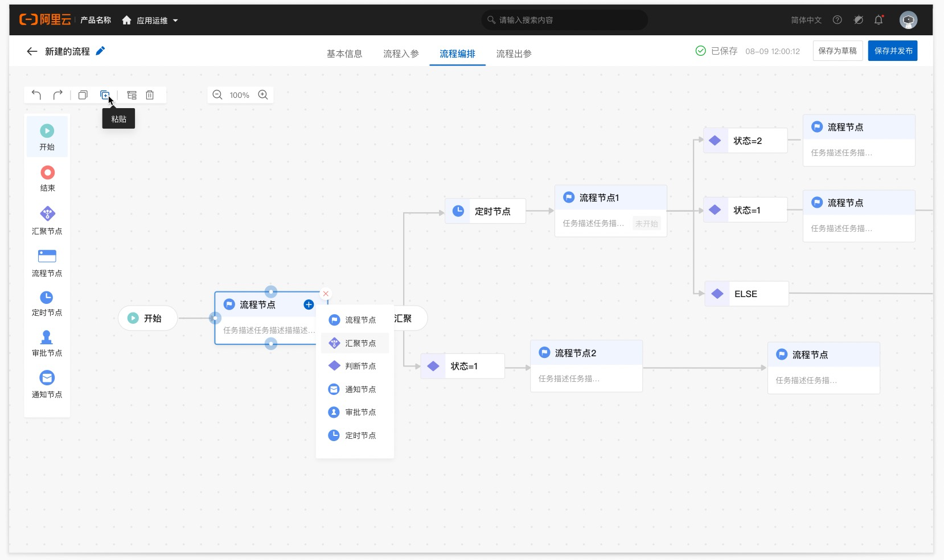944x560 pixels.
Task: Click the undo arrow in toolbar
Action: 36,95
